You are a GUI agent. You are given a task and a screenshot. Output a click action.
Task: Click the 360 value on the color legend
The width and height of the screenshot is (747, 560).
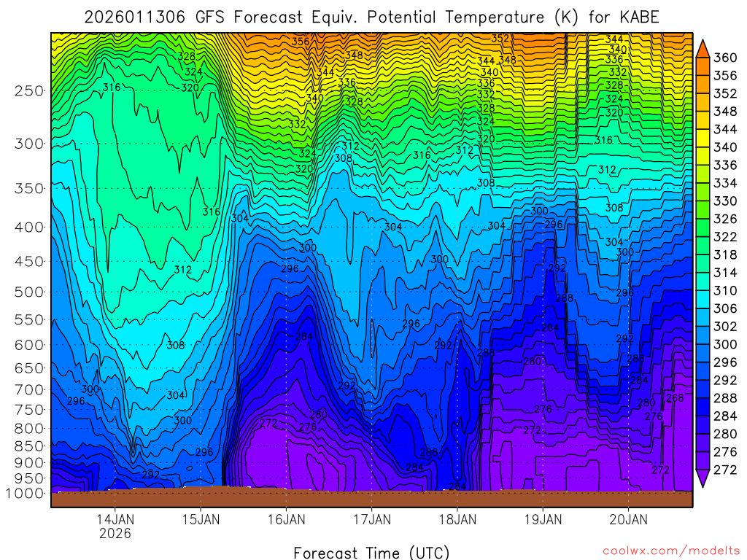pos(725,58)
